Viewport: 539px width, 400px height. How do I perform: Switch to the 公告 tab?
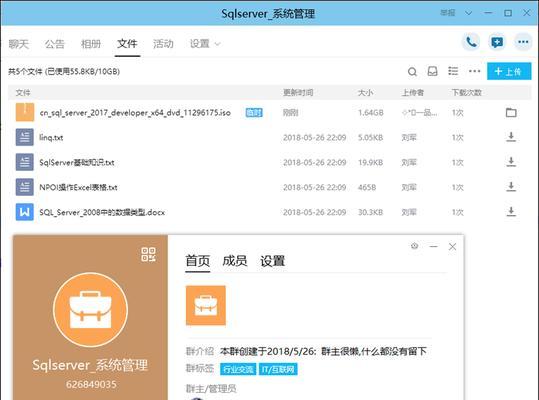point(55,44)
